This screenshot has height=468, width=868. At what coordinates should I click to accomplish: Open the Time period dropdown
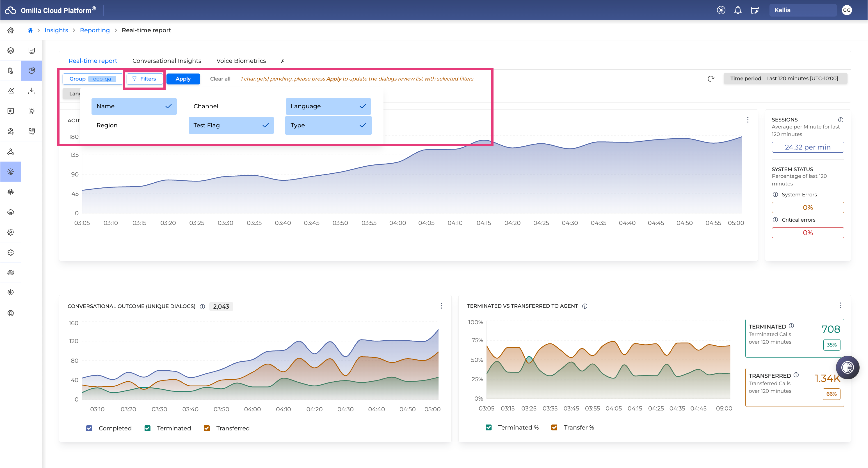[x=785, y=79]
